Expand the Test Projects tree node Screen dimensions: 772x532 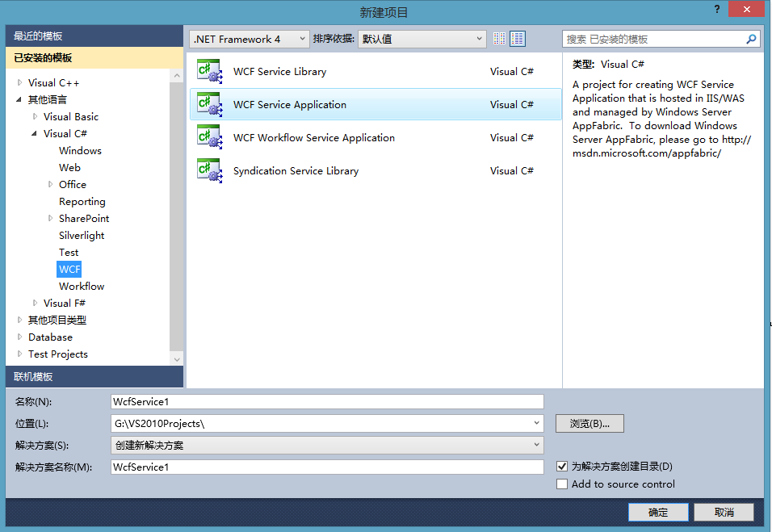tap(19, 354)
